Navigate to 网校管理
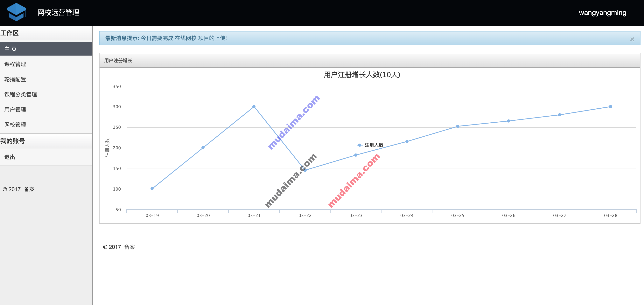Viewport: 644px width, 305px height. click(x=46, y=125)
